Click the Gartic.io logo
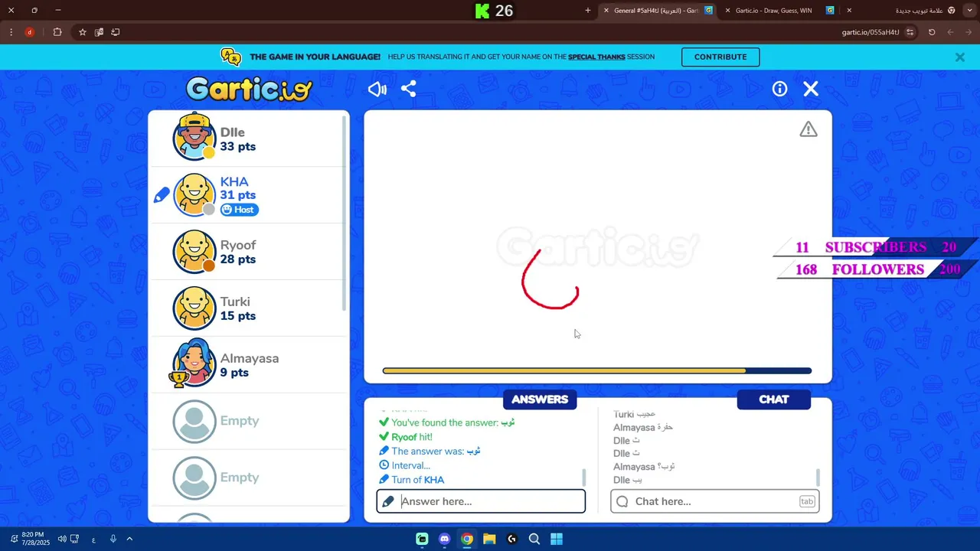The height and width of the screenshot is (551, 980). (250, 90)
